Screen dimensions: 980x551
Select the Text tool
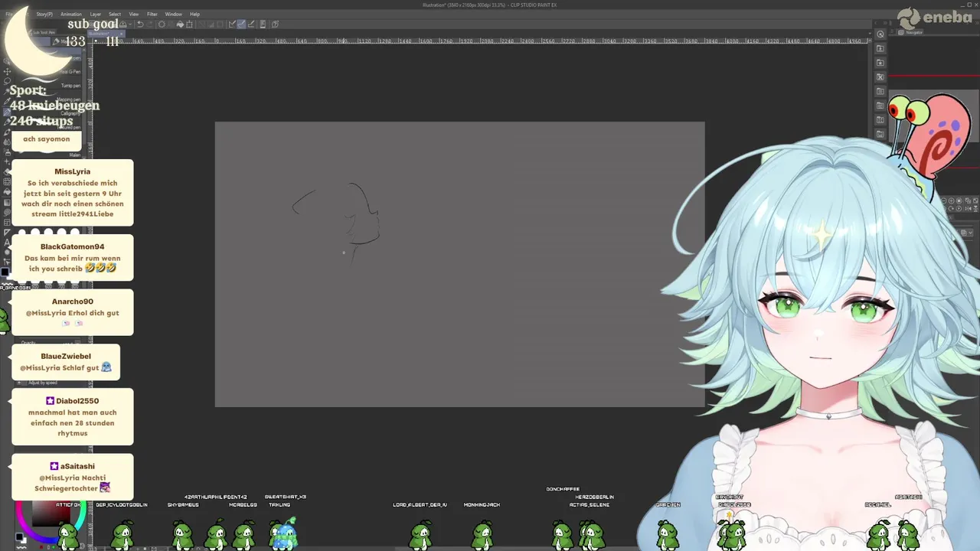tap(6, 242)
